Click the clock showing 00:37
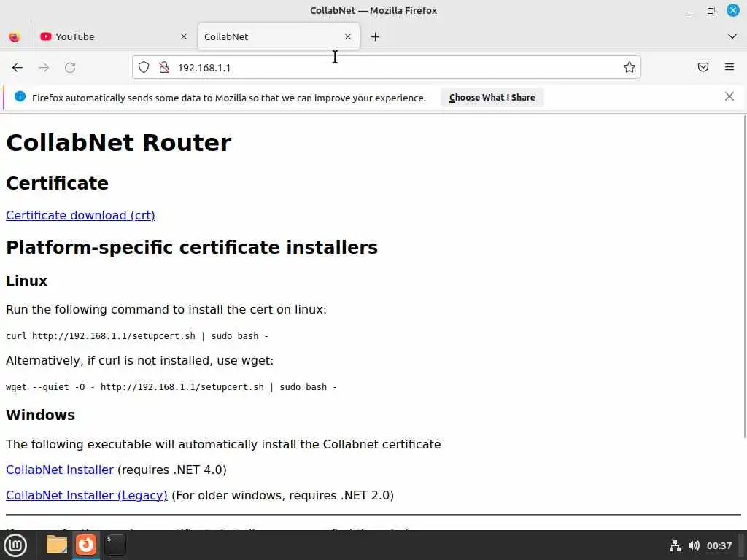The height and width of the screenshot is (560, 747). click(719, 545)
